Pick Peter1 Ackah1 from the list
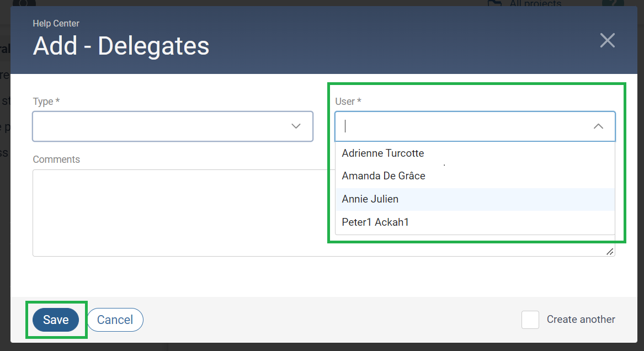The image size is (644, 351). coord(475,222)
